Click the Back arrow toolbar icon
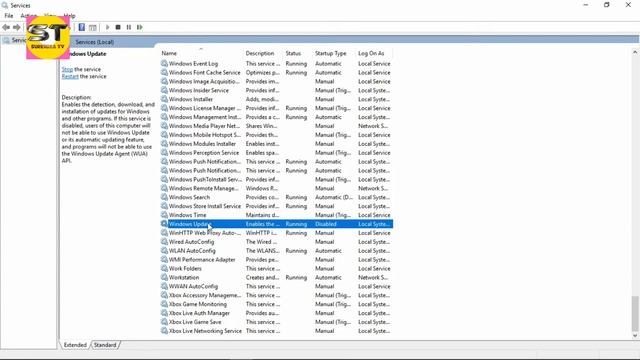The width and height of the screenshot is (640, 360). 6,27
